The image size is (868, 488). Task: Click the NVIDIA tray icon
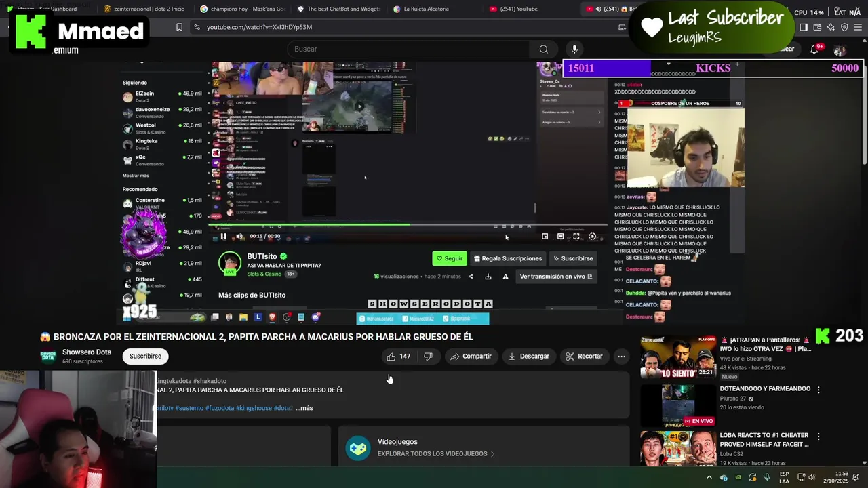click(x=738, y=478)
